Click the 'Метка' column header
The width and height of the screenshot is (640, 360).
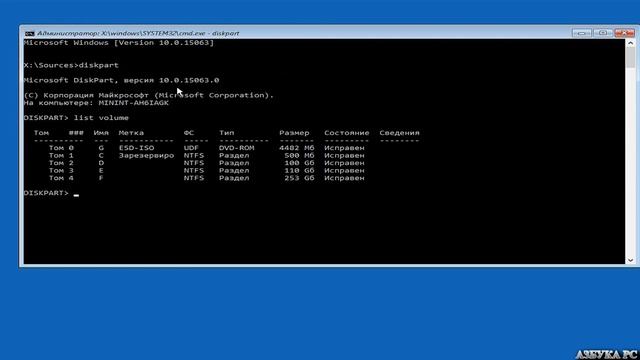pyautogui.click(x=131, y=133)
